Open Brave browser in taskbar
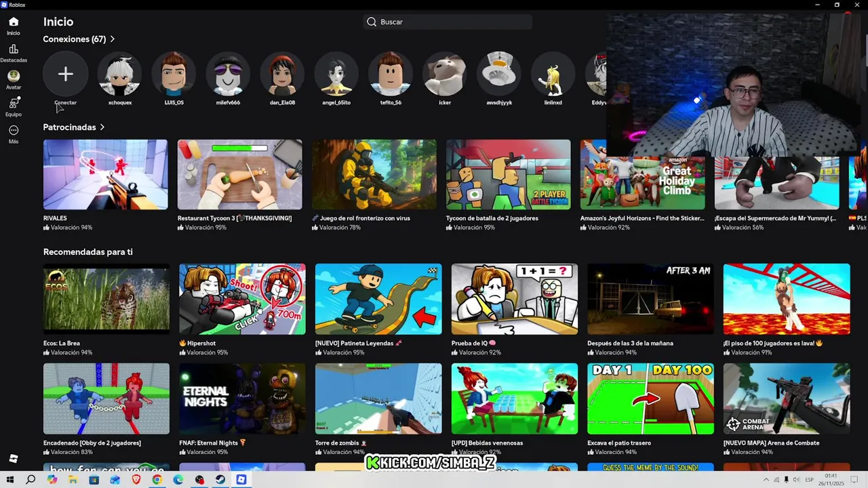 click(136, 480)
